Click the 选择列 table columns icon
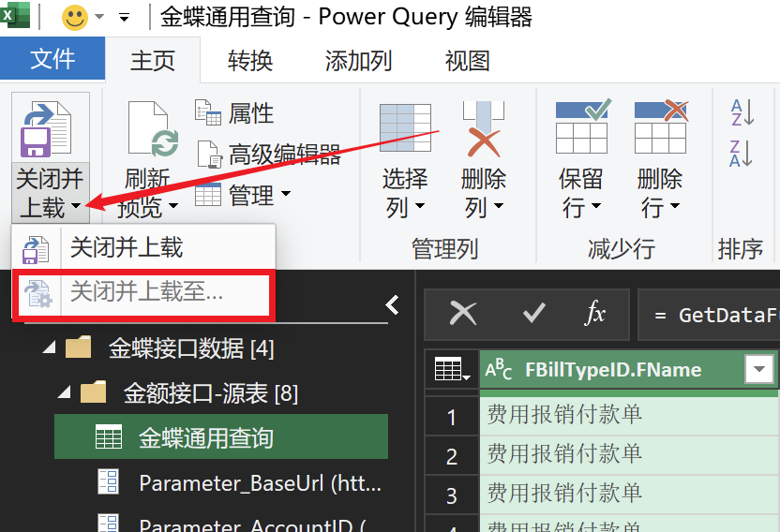 click(x=405, y=127)
